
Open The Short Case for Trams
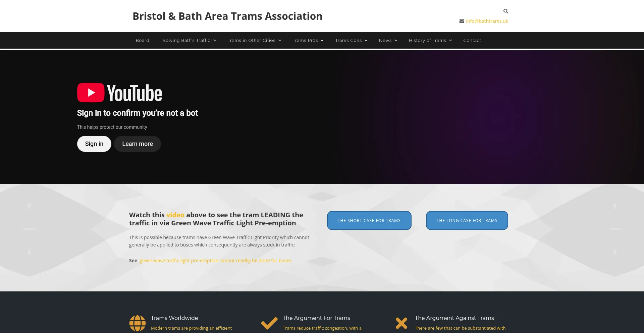pyautogui.click(x=369, y=221)
